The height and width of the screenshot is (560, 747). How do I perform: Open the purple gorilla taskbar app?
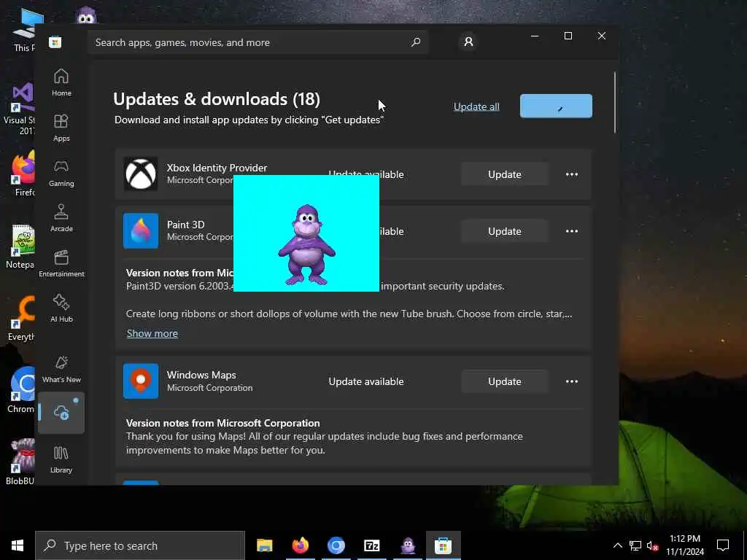408,545
